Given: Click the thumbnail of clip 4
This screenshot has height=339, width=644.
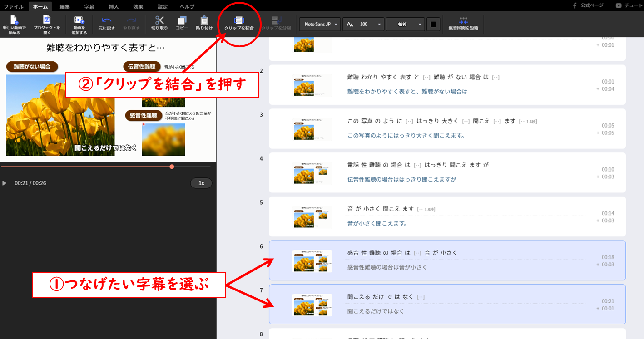Looking at the screenshot, I should [312, 173].
